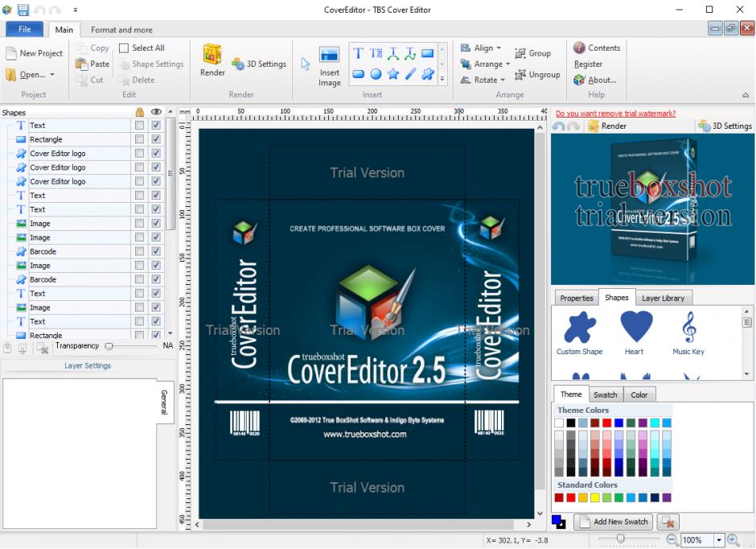The image size is (756, 549).
Task: Choose the Custom Shape item
Action: (580, 333)
